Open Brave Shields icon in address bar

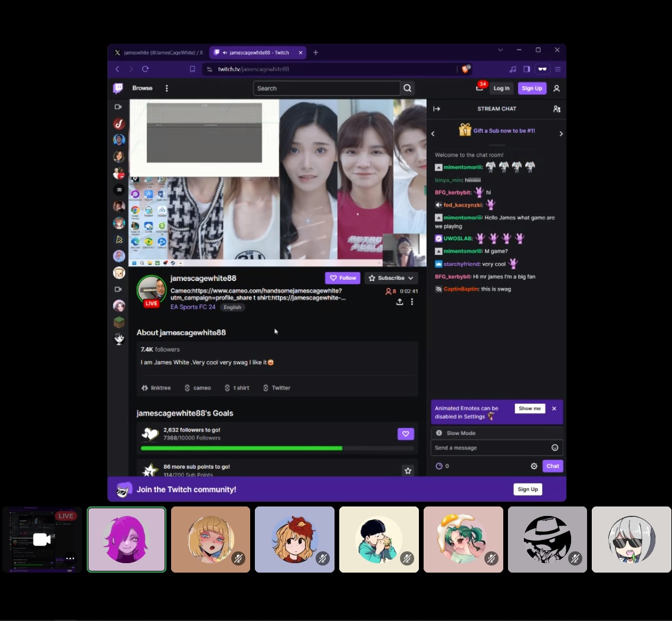pos(466,69)
